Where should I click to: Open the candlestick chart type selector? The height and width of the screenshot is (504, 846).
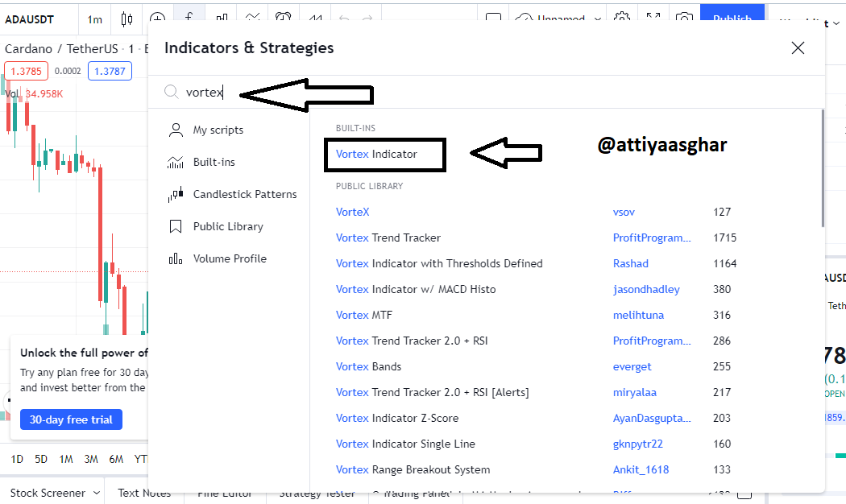coord(126,19)
